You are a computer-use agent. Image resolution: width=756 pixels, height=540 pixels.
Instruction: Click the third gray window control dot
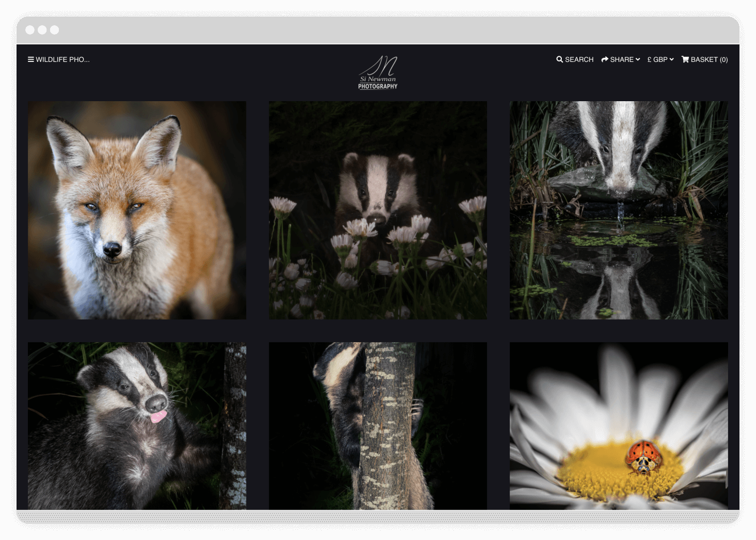tap(54, 30)
